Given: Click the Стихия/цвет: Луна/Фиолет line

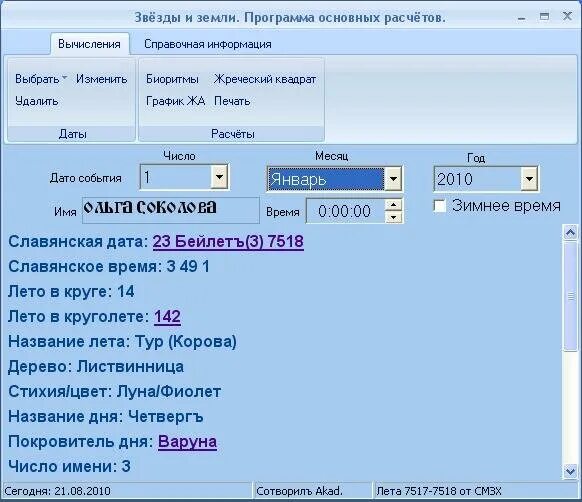Looking at the screenshot, I should click(x=114, y=391).
